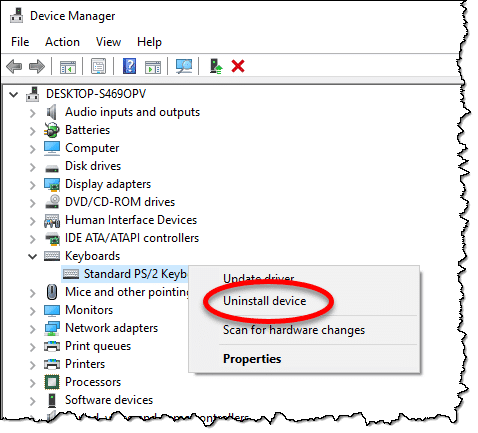Collapse the Keyboards category
This screenshot has width=478, height=433.
coord(32,257)
